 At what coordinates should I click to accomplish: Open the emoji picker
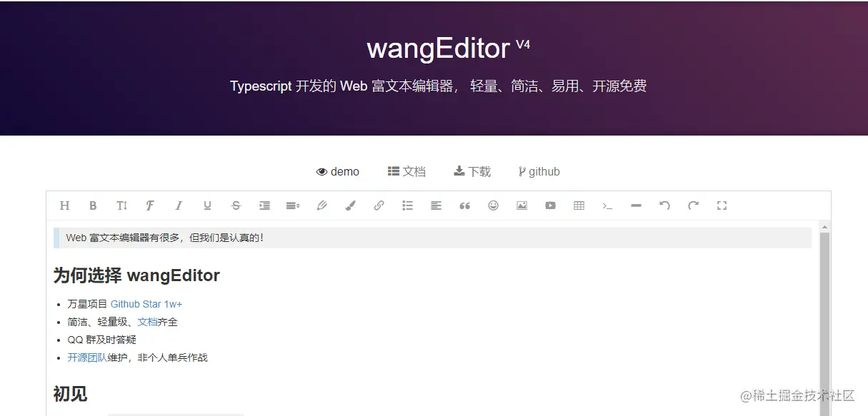(x=493, y=206)
